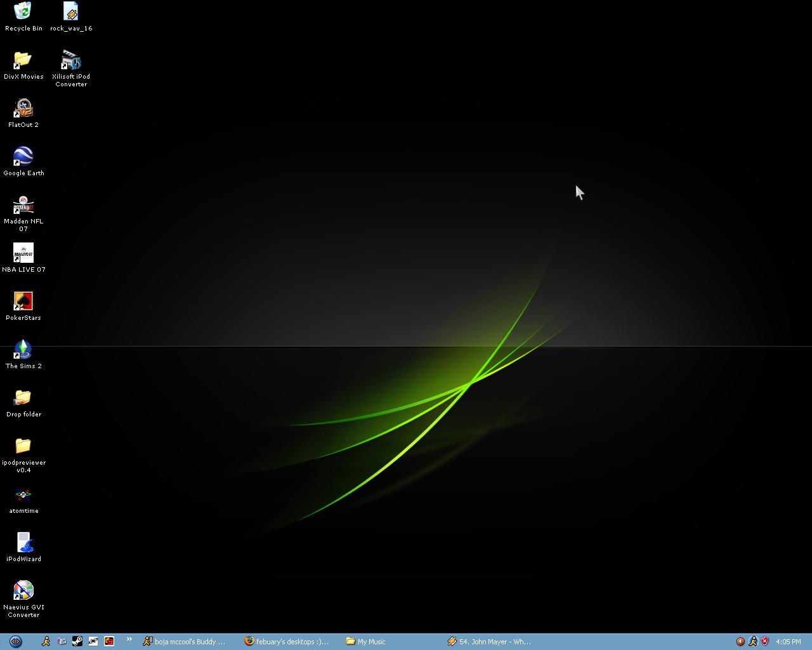
Task: Launch AIM from the quick launch bar
Action: [46, 641]
